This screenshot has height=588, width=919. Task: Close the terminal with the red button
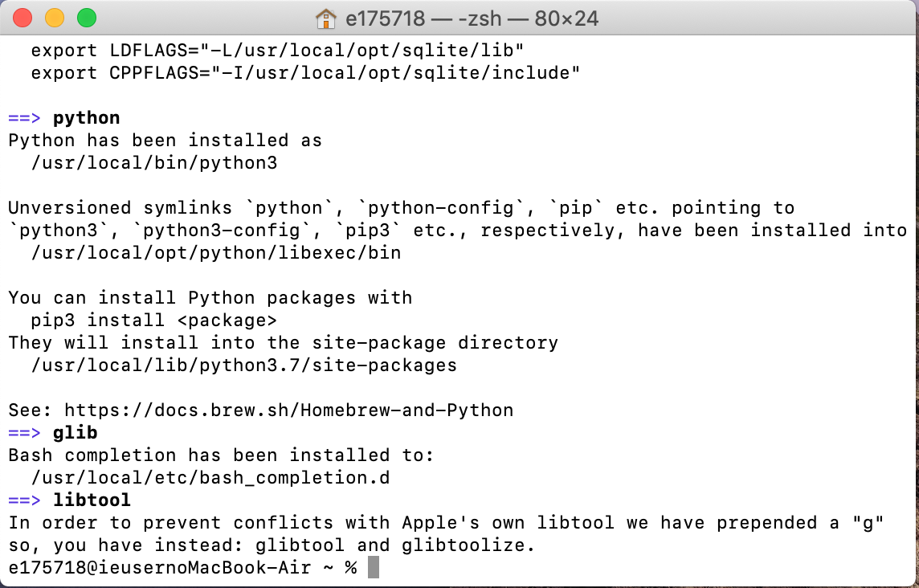tap(22, 18)
